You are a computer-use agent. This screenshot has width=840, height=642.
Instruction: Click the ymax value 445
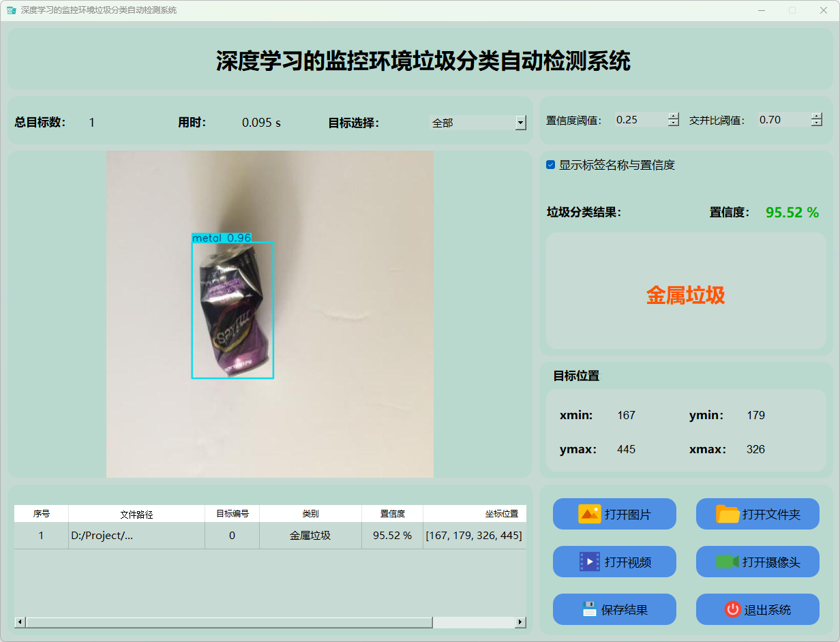(x=626, y=449)
